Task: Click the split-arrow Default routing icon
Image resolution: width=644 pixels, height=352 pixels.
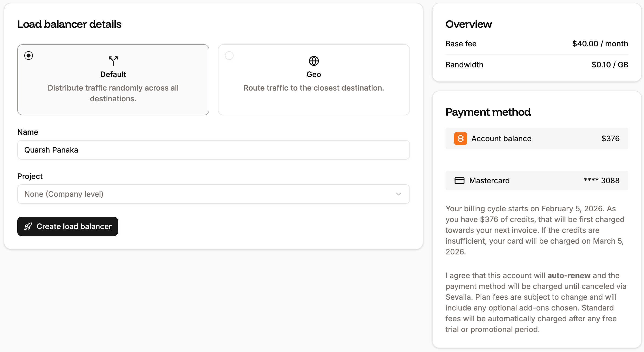Action: point(113,61)
